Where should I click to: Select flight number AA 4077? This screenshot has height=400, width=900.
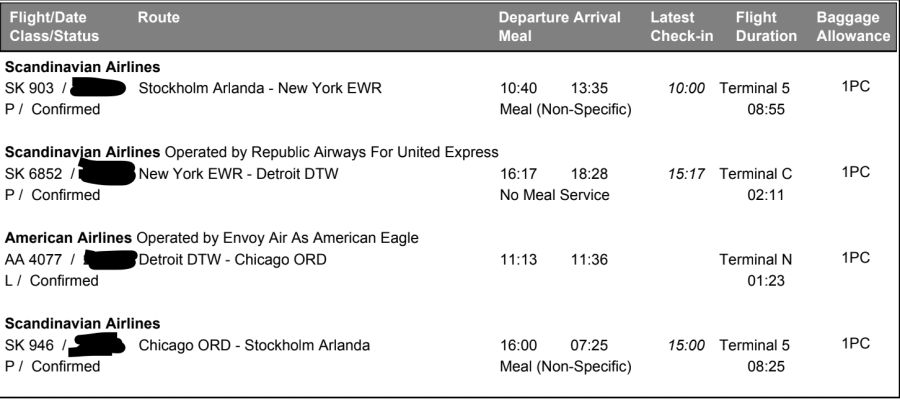coord(34,260)
